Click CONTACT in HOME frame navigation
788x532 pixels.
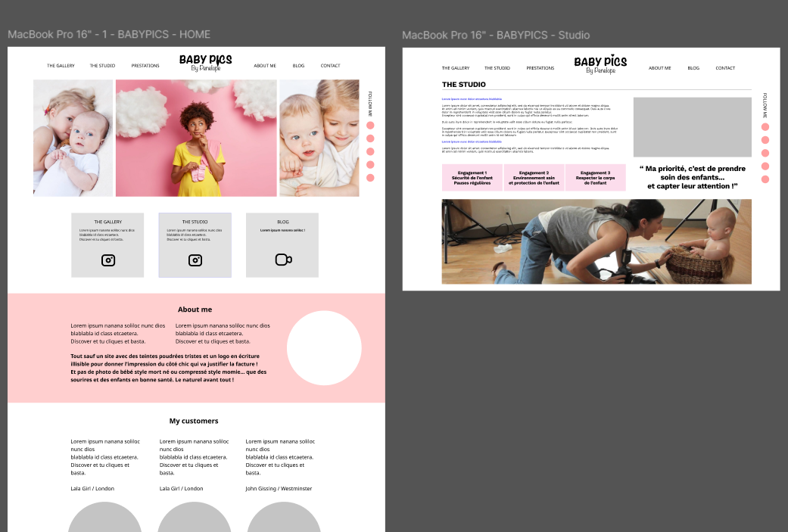[x=331, y=66]
